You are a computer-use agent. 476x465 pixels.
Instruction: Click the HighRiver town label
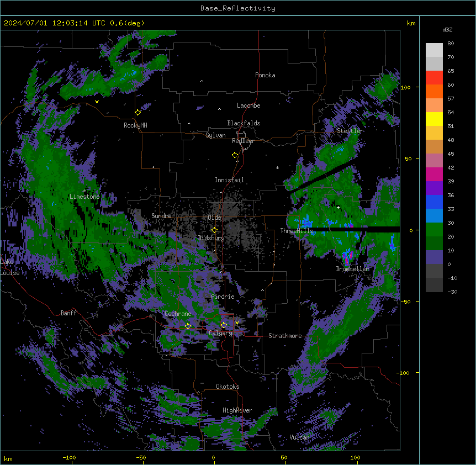coord(237,410)
